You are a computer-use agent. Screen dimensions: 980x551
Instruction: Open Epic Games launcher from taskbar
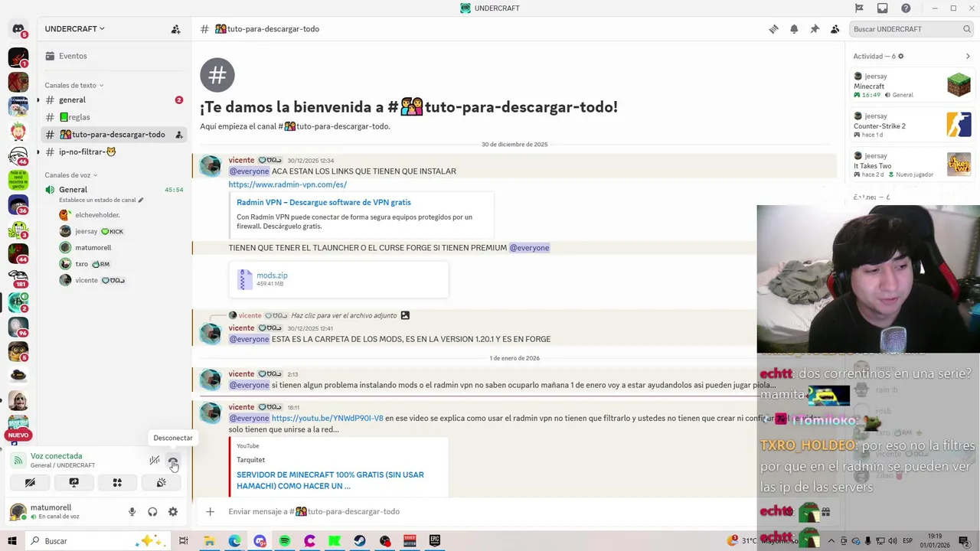coord(435,541)
